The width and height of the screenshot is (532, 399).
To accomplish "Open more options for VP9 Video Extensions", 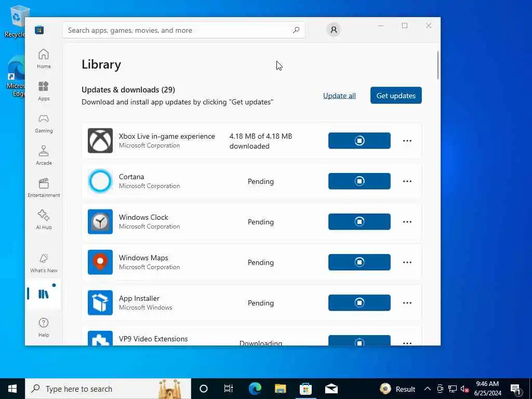I will (407, 343).
